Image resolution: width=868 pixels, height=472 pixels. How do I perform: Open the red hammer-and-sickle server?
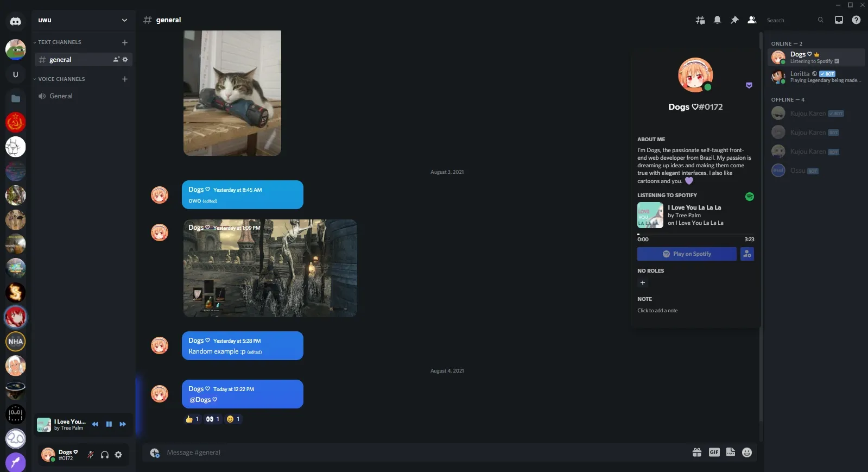point(15,123)
